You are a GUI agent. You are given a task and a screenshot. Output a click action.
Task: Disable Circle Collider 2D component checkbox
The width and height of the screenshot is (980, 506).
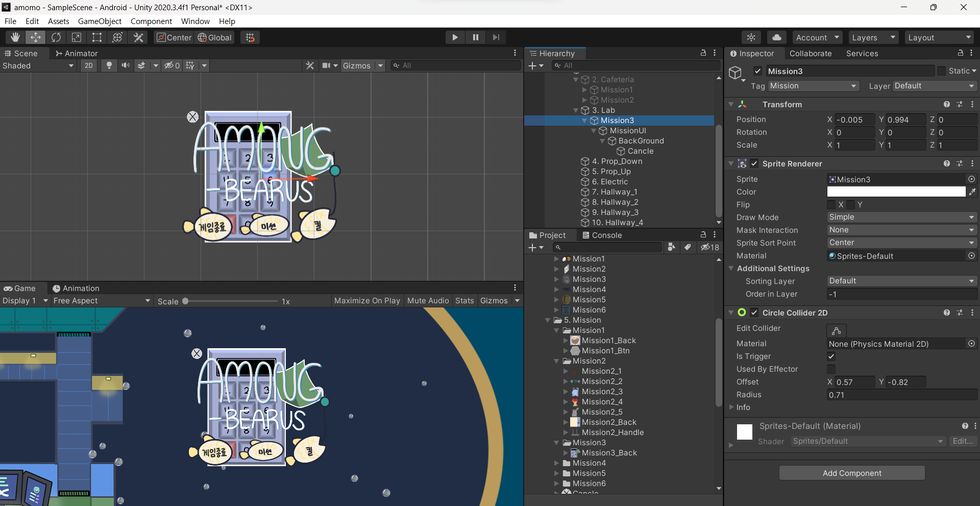click(x=754, y=312)
